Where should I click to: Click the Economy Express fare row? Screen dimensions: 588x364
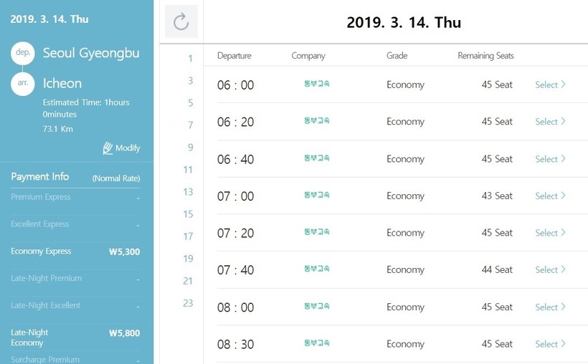click(x=75, y=252)
